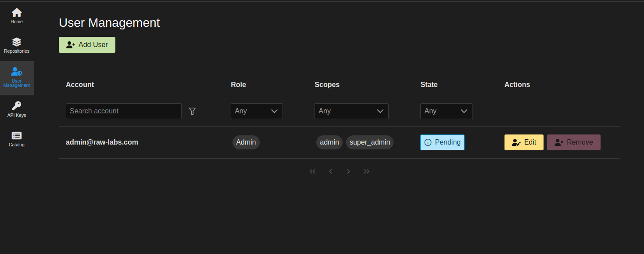Expand the Role filter dropdown
The width and height of the screenshot is (644, 254).
point(257,111)
